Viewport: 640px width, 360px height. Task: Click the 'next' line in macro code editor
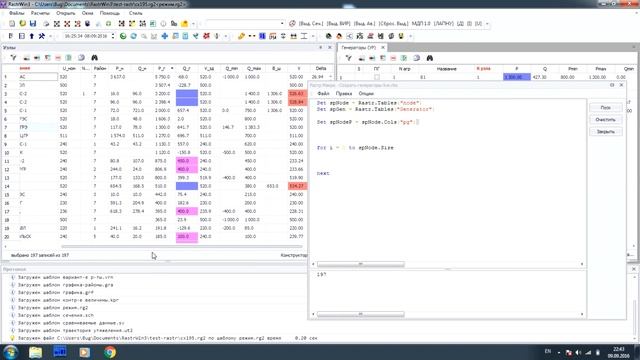pyautogui.click(x=323, y=173)
